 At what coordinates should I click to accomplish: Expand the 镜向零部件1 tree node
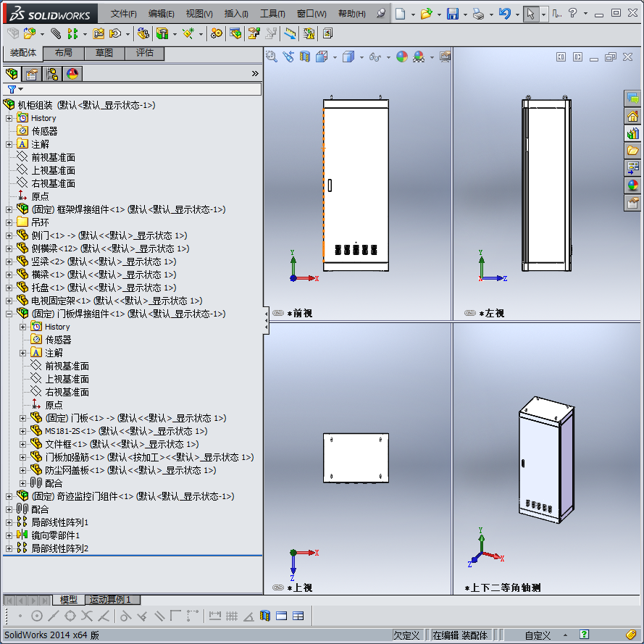pyautogui.click(x=9, y=535)
